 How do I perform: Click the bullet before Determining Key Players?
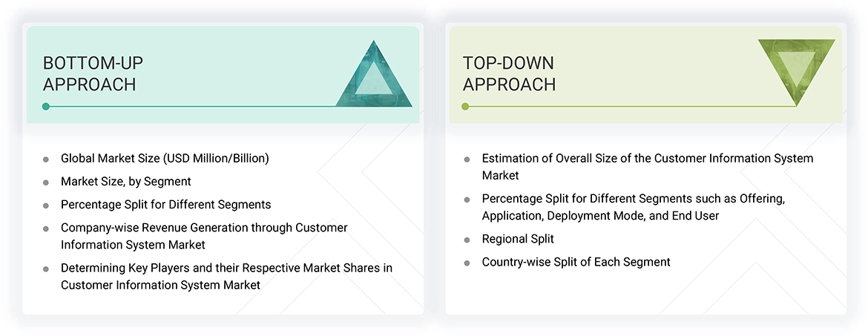point(46,269)
